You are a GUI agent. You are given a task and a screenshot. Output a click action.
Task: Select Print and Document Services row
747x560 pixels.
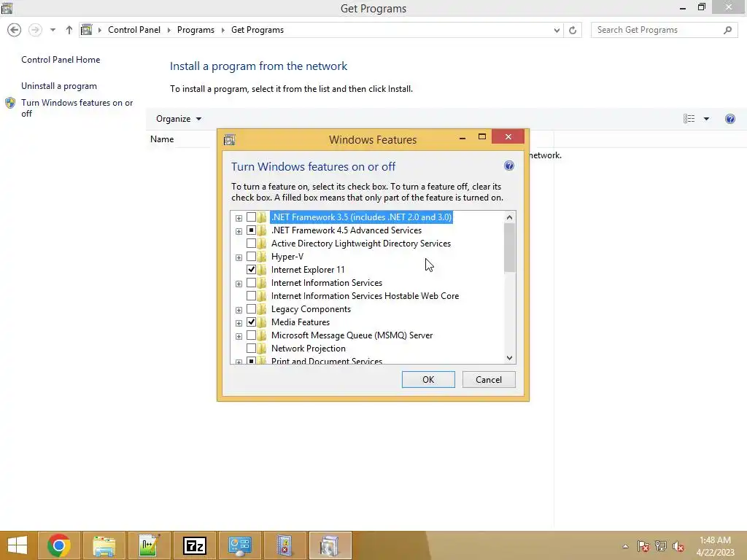pyautogui.click(x=327, y=361)
